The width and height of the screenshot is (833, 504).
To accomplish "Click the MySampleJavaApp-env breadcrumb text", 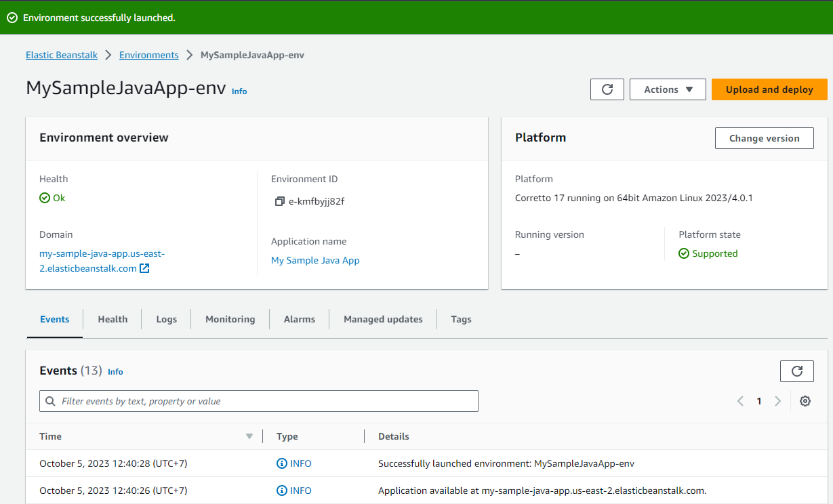I will point(252,55).
